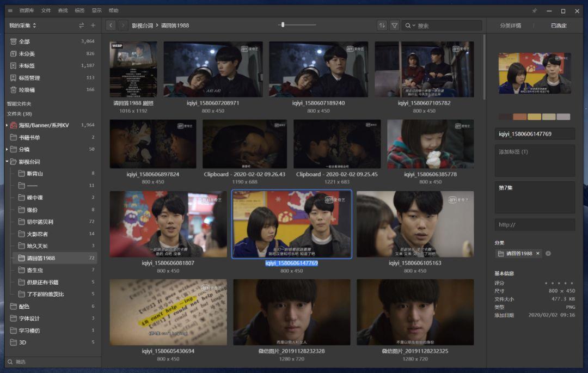Image resolution: width=588 pixels, height=373 pixels.
Task: Click the switch library arrows icon
Action: point(81,26)
